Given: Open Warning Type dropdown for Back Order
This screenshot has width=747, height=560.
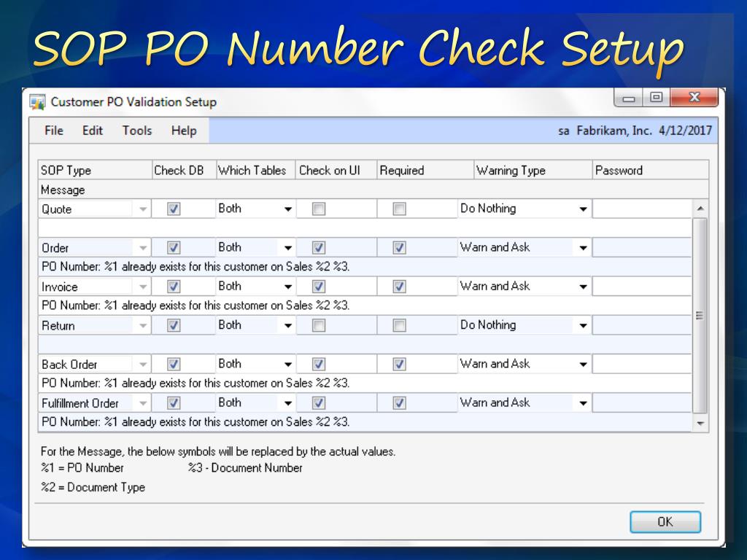Looking at the screenshot, I should 583,365.
